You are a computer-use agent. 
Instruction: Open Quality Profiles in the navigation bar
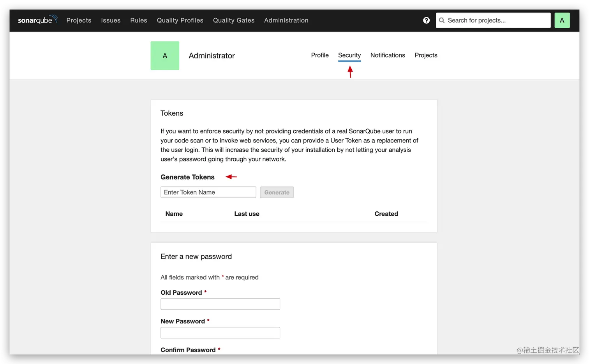[180, 20]
